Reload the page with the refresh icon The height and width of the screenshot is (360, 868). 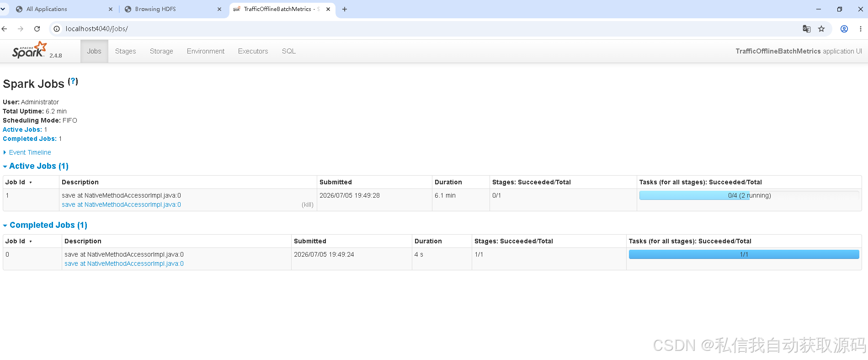click(37, 29)
